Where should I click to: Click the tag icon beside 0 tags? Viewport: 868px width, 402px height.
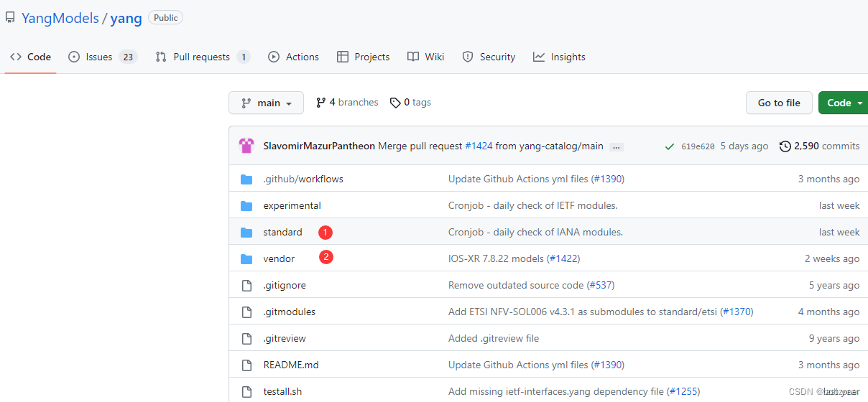click(x=395, y=103)
